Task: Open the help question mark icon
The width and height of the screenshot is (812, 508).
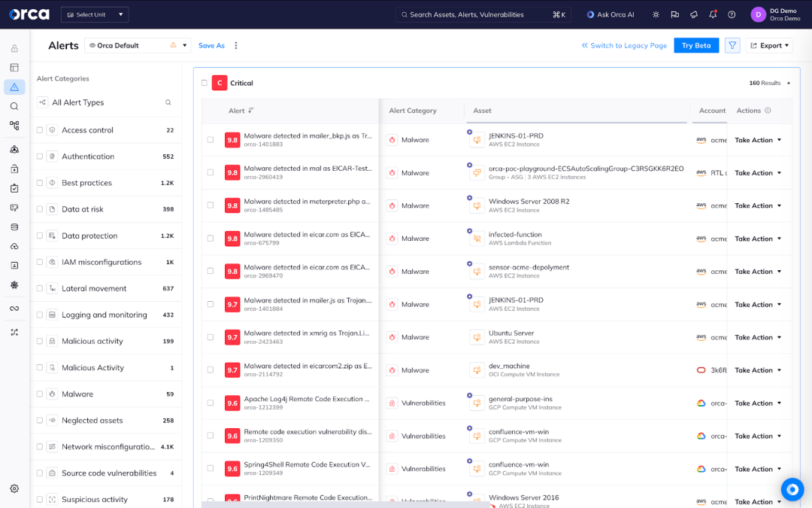Action: [x=732, y=14]
